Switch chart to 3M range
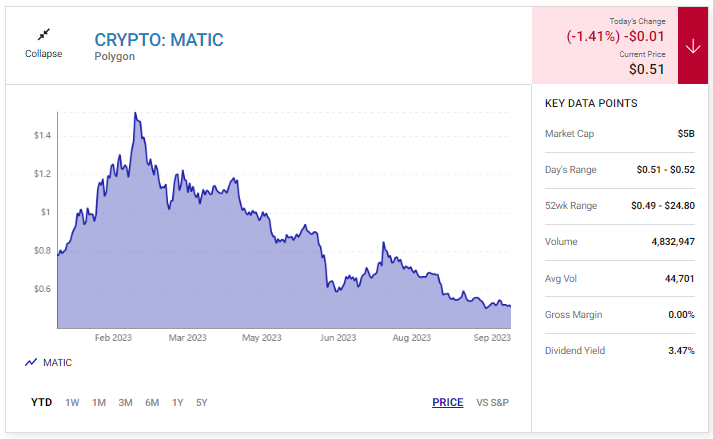 pyautogui.click(x=125, y=403)
